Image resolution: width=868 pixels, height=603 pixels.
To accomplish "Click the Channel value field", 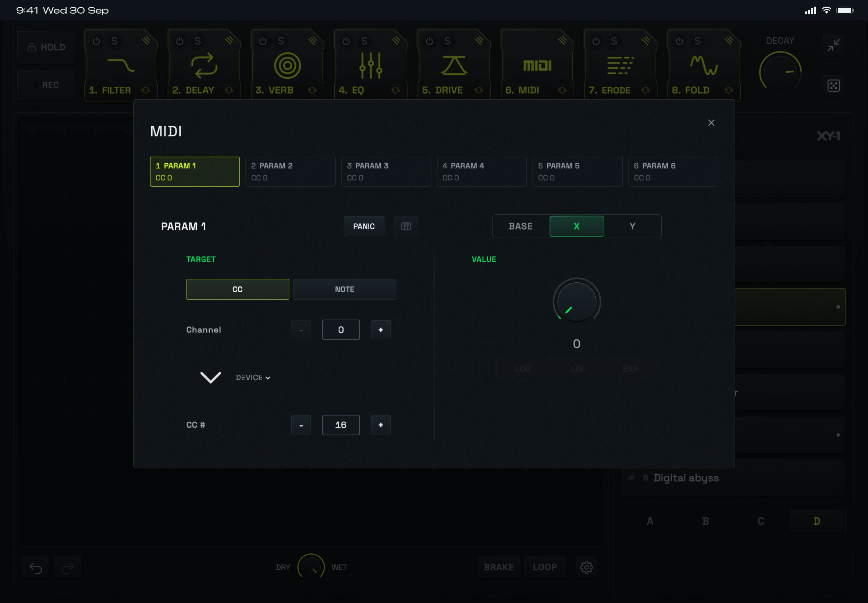I will pyautogui.click(x=341, y=330).
